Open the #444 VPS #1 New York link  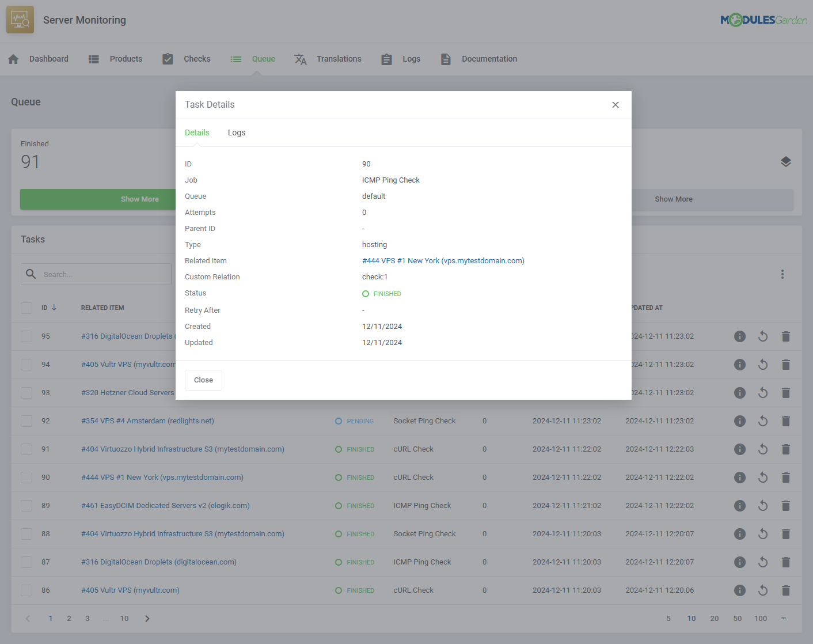pos(443,260)
